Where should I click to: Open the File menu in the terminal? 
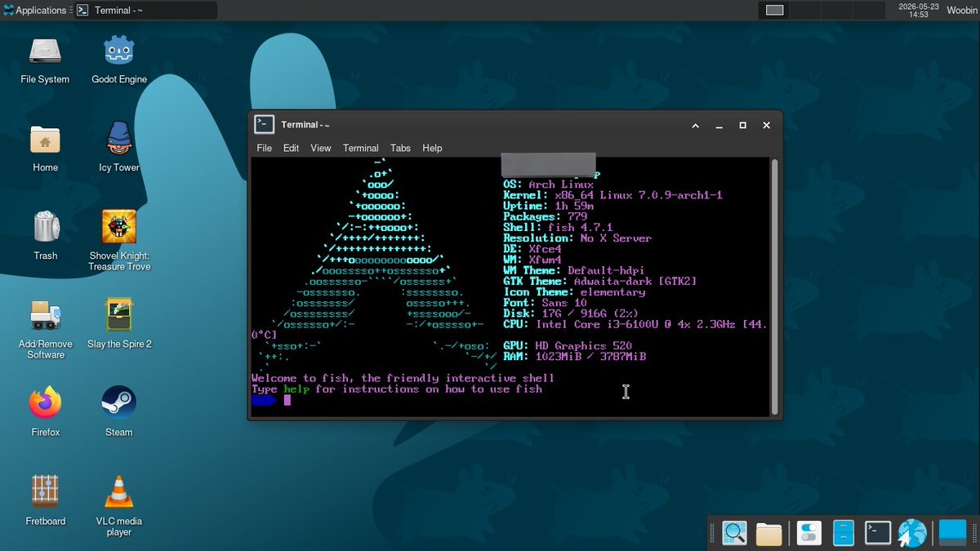click(x=265, y=148)
